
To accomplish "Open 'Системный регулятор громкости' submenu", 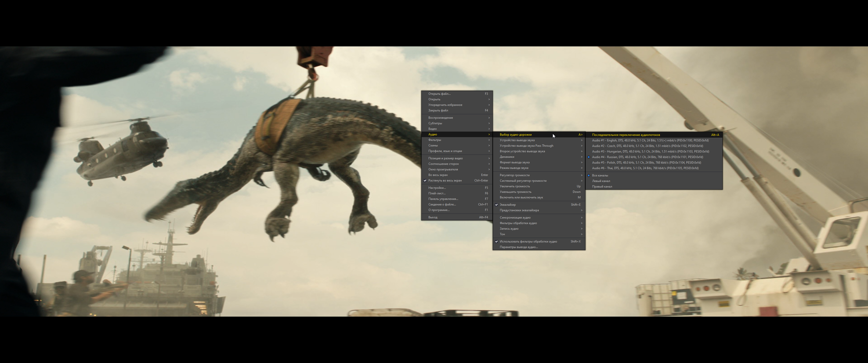I will pyautogui.click(x=539, y=180).
